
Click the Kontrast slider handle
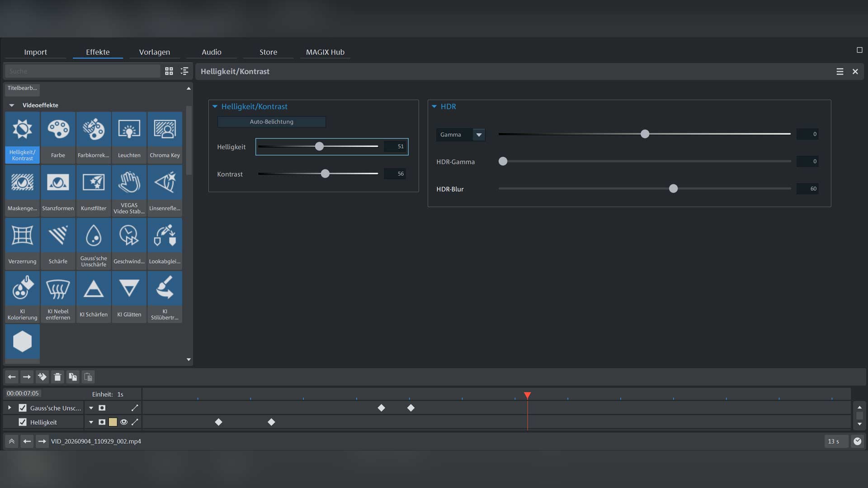point(325,174)
